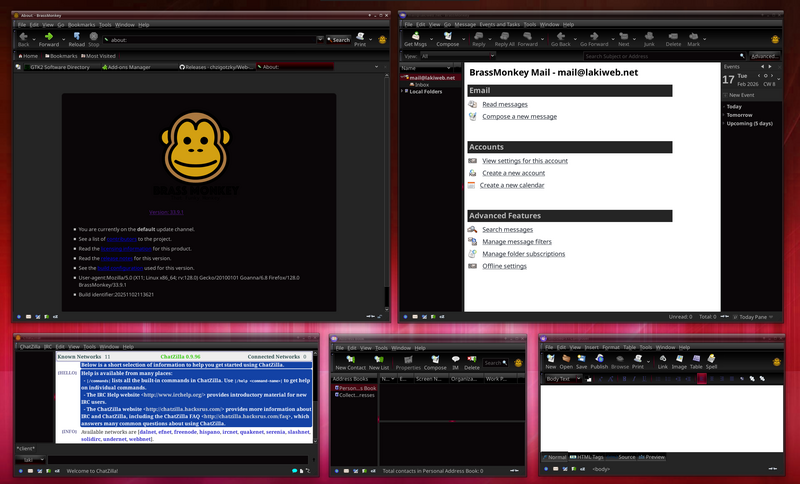Screen dimensions: 800x484
Task: Open the Body Text paragraph format dropdown
Action: tap(563, 379)
